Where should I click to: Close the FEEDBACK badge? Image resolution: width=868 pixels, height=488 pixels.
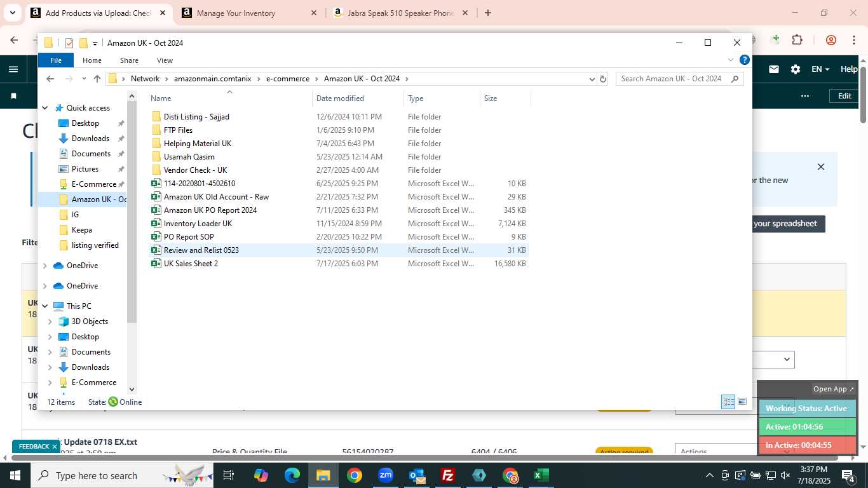(55, 447)
